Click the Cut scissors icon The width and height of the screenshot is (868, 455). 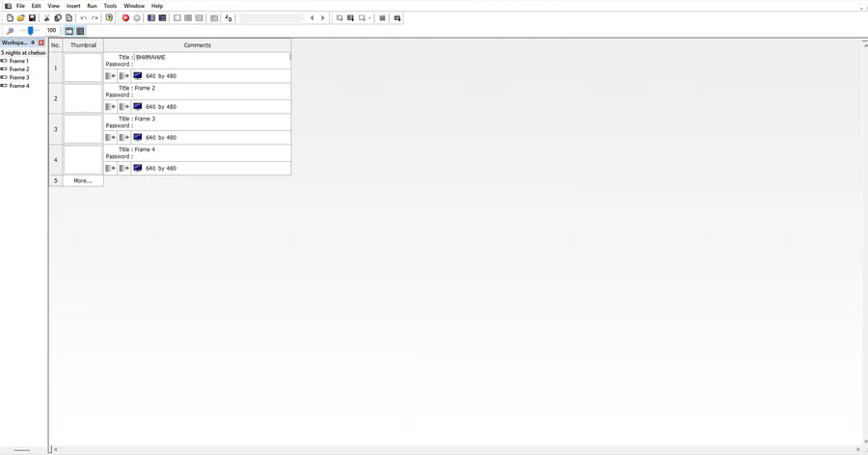46,18
